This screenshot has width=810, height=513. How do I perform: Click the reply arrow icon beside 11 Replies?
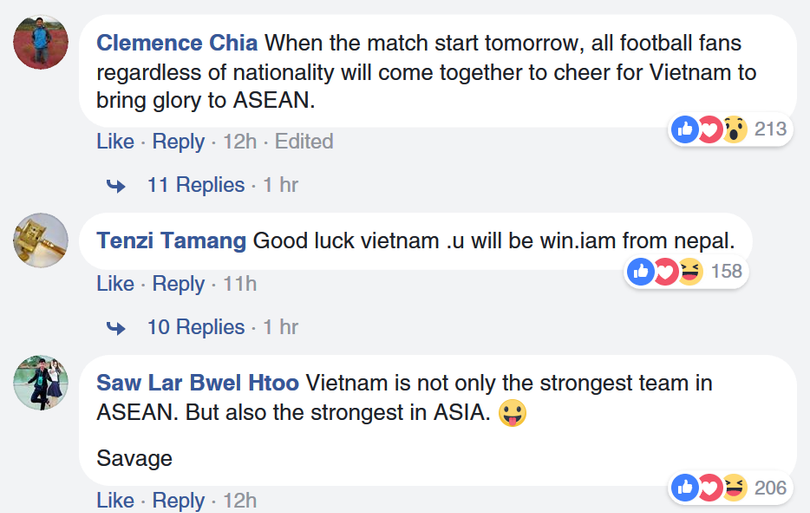(116, 186)
